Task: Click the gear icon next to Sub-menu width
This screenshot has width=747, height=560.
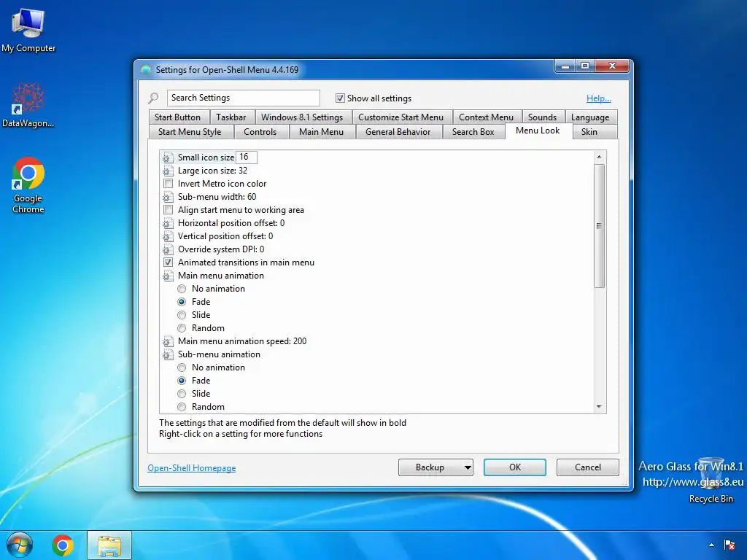Action: (167, 197)
